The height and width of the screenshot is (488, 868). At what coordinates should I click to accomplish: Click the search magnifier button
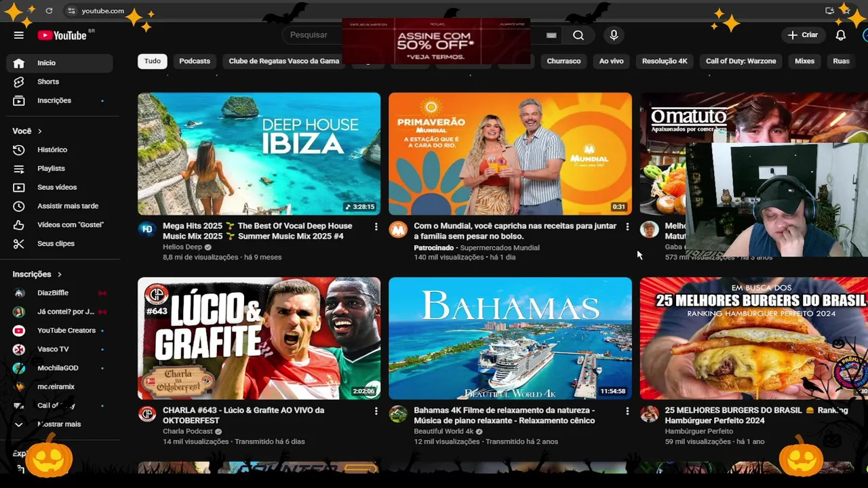578,35
